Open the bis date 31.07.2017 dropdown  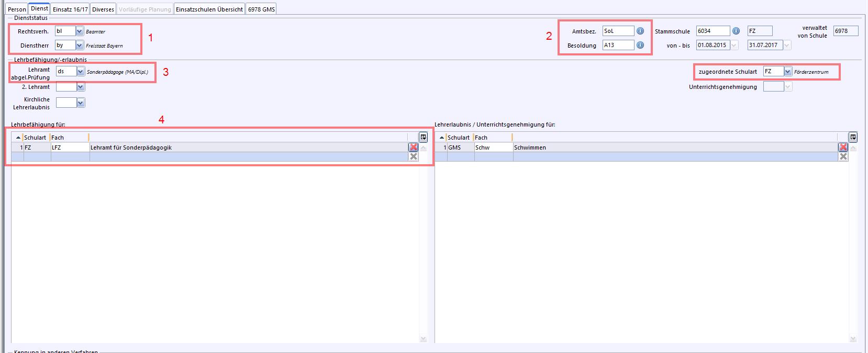tap(787, 45)
